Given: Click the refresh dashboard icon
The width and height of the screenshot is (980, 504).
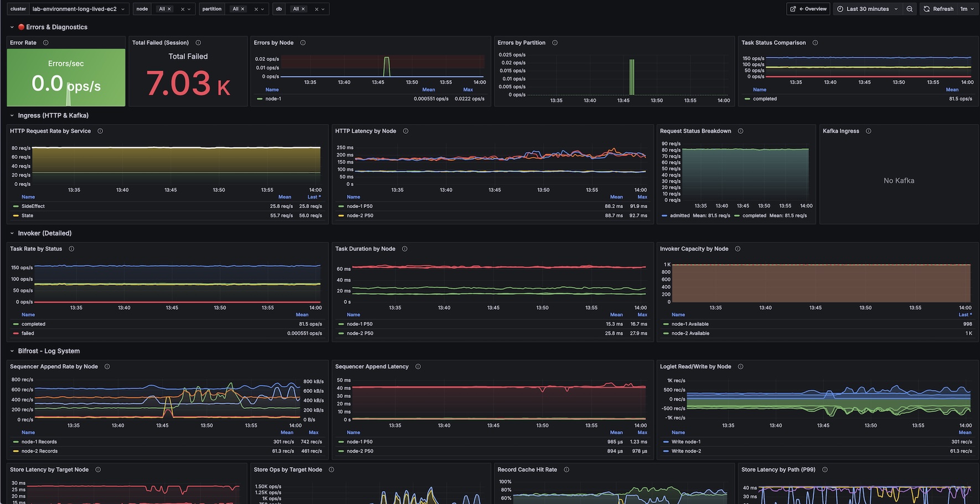Looking at the screenshot, I should coord(927,9).
